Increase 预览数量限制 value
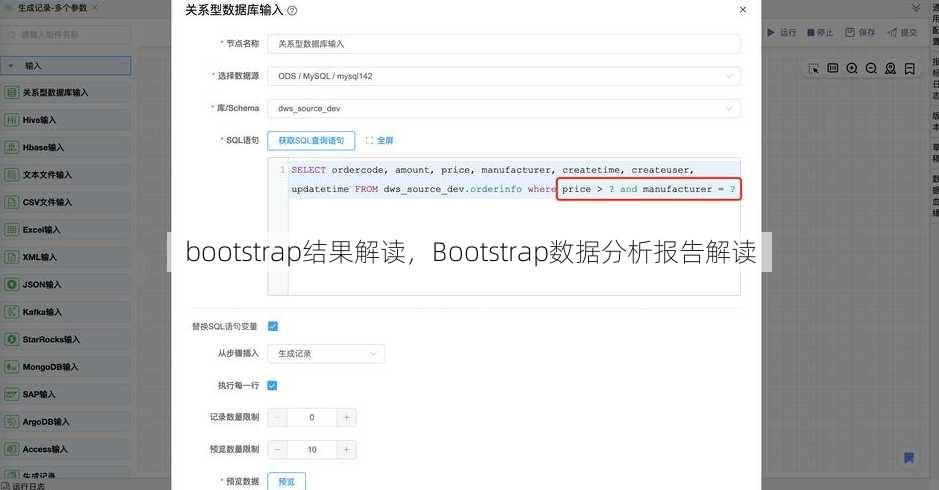The height and width of the screenshot is (490, 939). pos(346,449)
